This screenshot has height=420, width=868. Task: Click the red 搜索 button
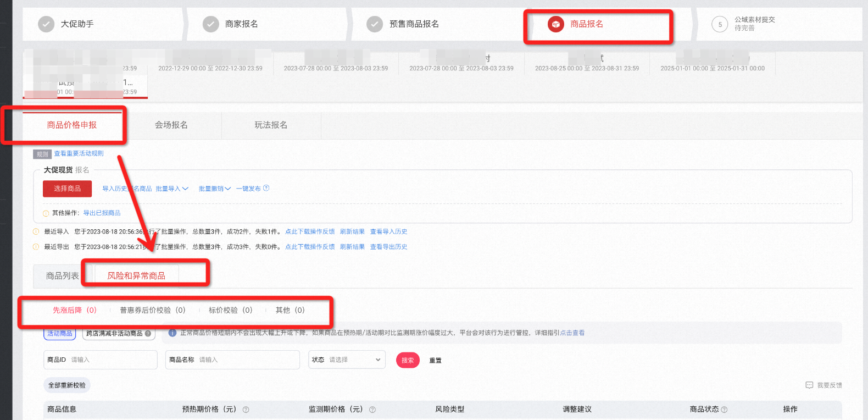[x=408, y=360]
